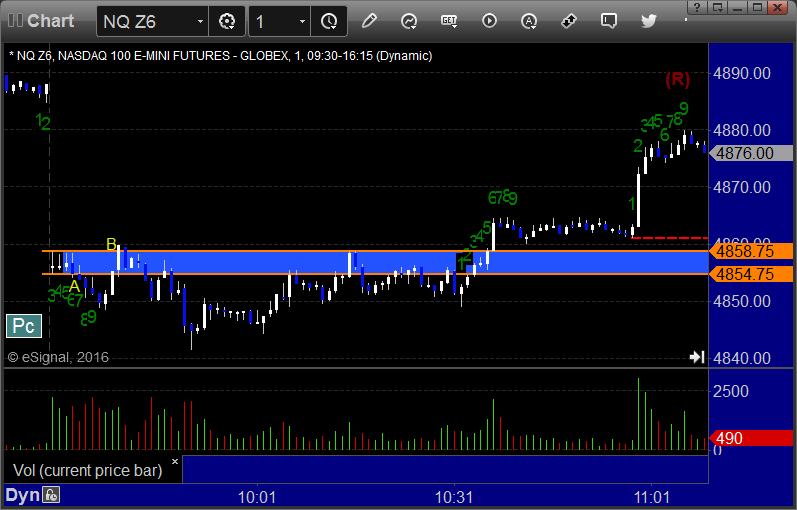This screenshot has width=797, height=510.
Task: Click the window pop-out menu icon
Action: coord(717,7)
